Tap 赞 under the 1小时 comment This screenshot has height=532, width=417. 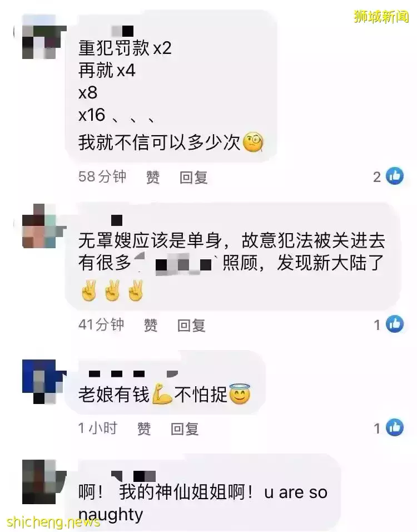(x=144, y=428)
